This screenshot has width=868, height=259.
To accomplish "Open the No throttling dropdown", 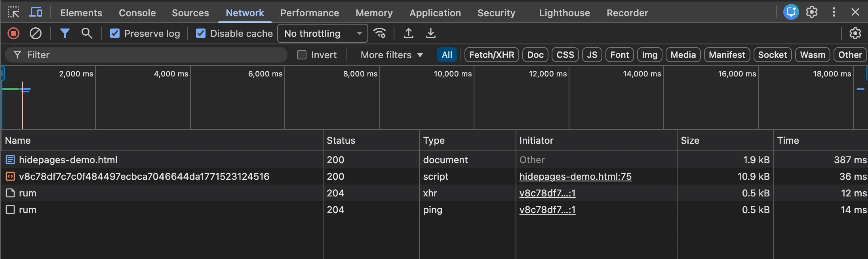I will 323,33.
